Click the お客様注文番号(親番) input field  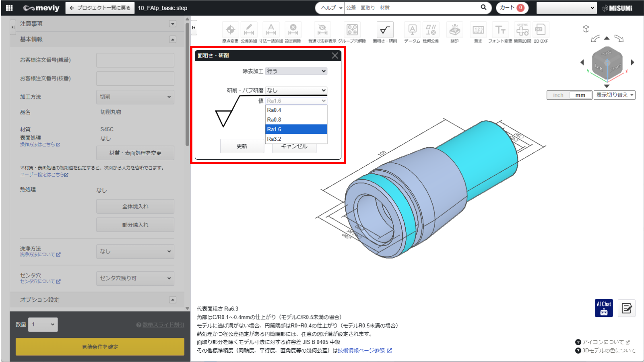tap(135, 60)
